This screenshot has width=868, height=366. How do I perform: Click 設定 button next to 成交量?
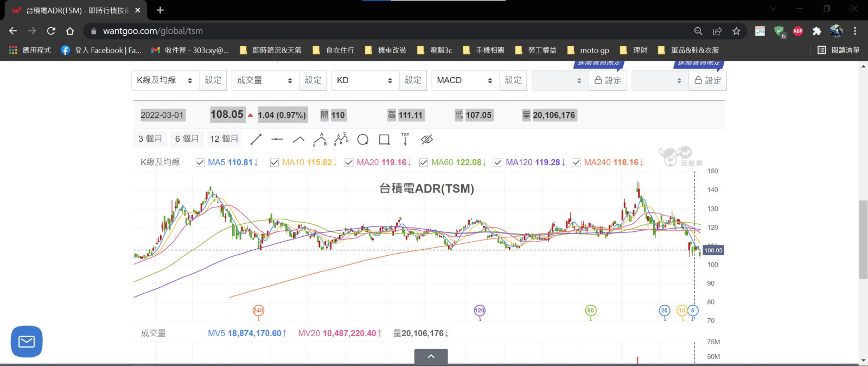coord(313,80)
